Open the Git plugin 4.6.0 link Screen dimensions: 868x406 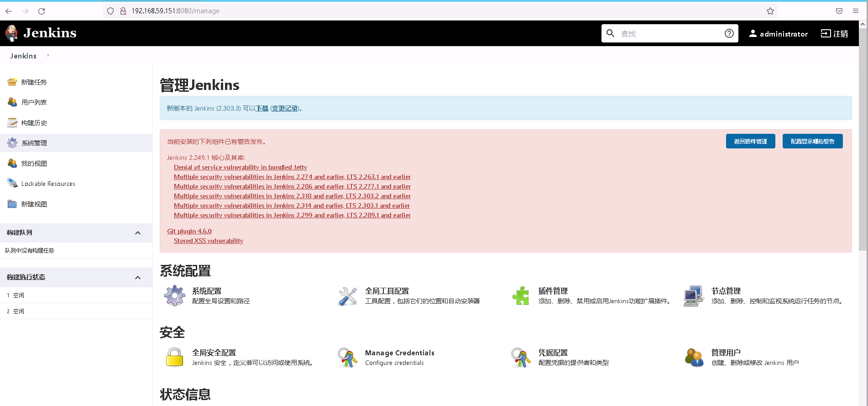(x=189, y=231)
